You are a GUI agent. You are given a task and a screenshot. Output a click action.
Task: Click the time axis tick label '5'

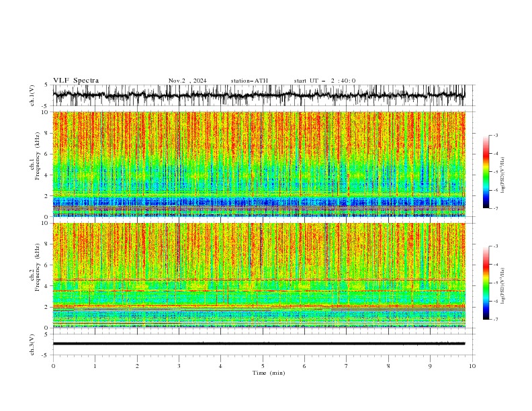pyautogui.click(x=263, y=366)
